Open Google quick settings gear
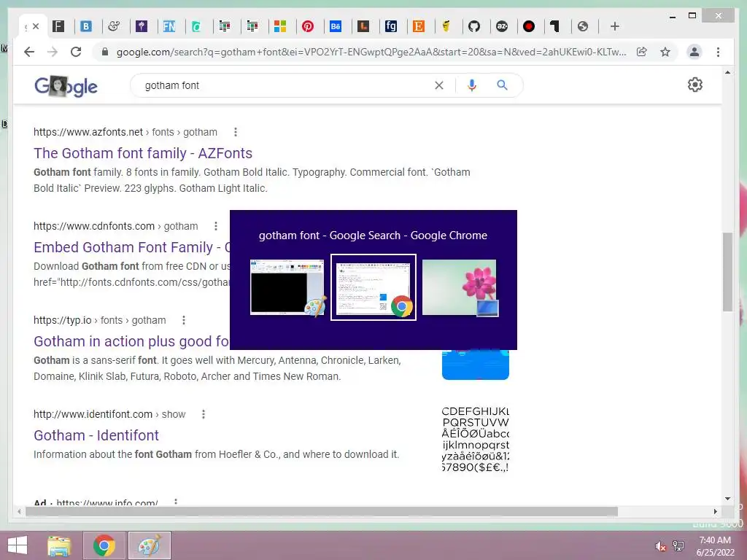The width and height of the screenshot is (747, 560). coord(695,85)
